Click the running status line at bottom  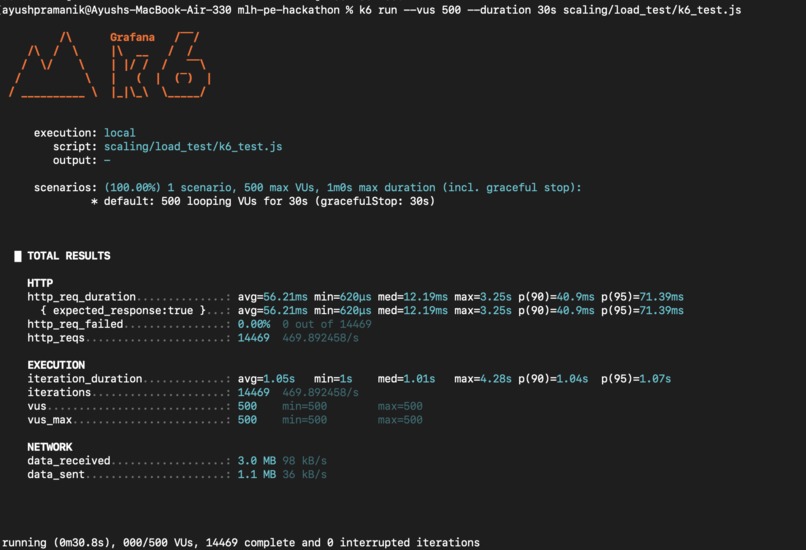[x=241, y=543]
